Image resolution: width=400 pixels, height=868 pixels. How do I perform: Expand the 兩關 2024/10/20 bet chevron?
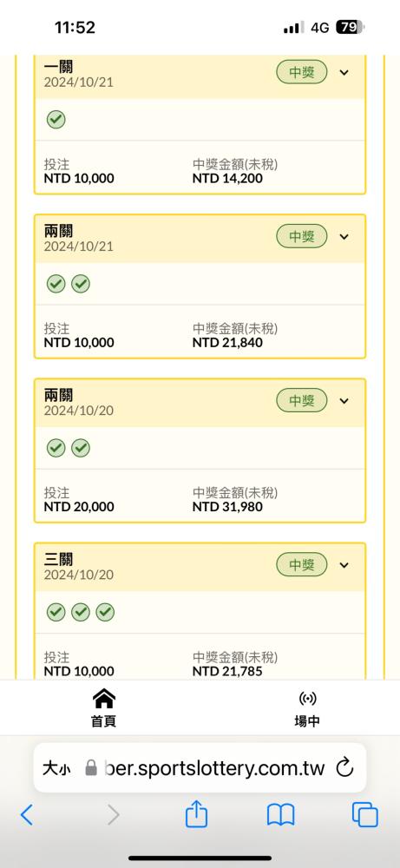[344, 401]
